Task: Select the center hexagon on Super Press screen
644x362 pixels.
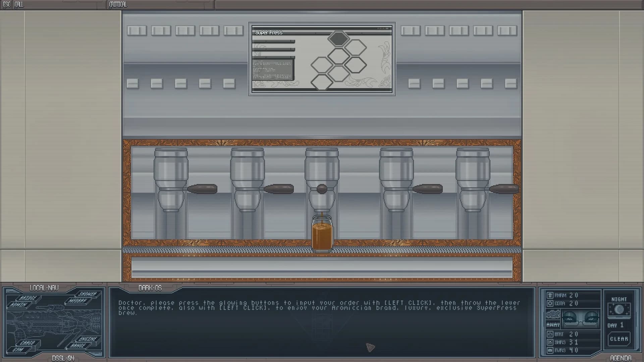Action: click(x=339, y=56)
